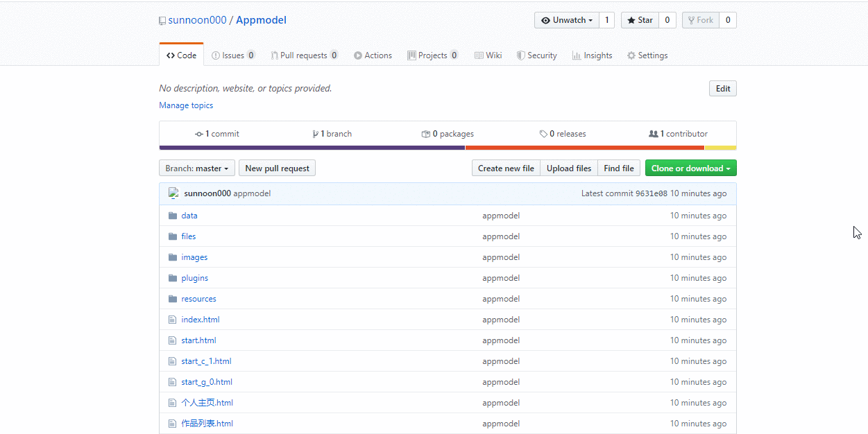Click the file icon beside start_c_1.html
Screen dimensions: 868x434
(173, 361)
